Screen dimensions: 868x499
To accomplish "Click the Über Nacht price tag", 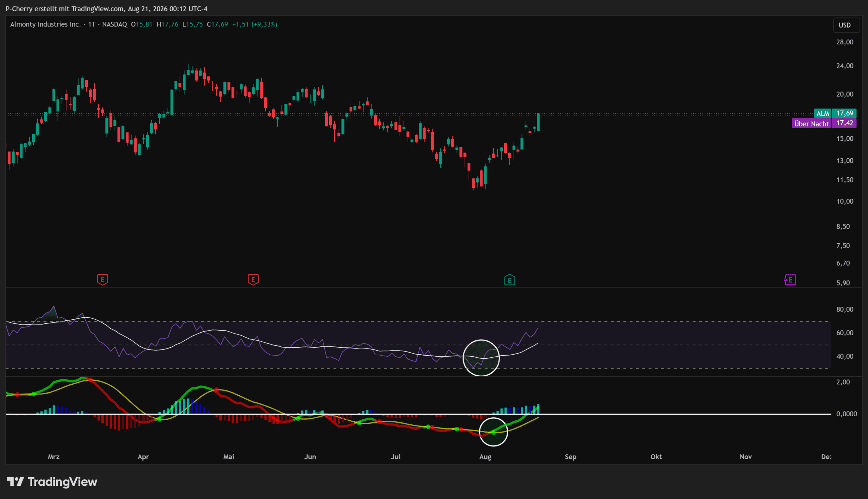I will point(811,124).
